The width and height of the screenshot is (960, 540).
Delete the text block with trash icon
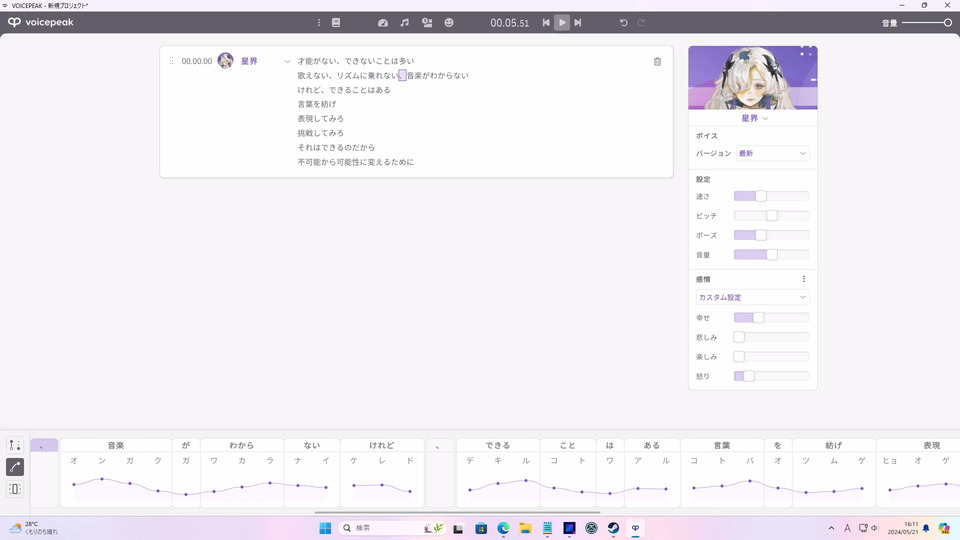(657, 61)
